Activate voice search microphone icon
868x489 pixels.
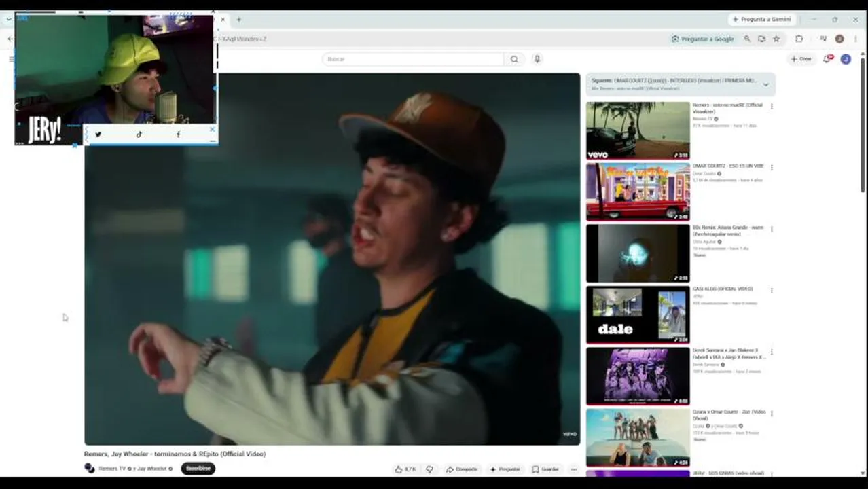537,59
